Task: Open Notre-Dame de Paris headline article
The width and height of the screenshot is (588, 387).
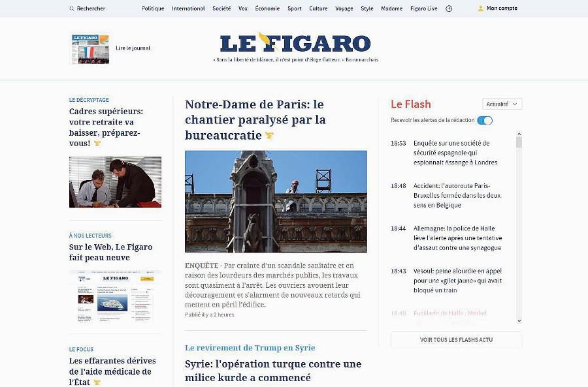Action: pyautogui.click(x=255, y=120)
